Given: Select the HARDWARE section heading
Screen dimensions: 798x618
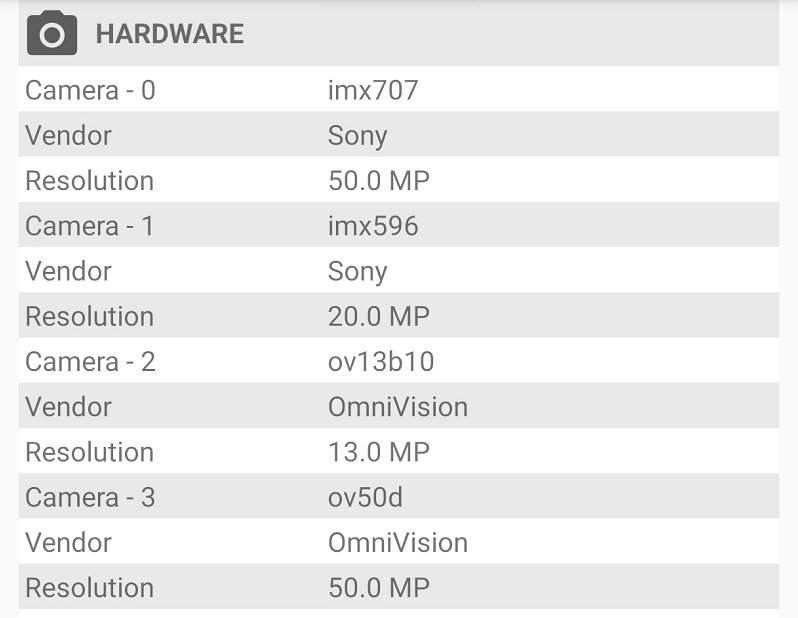Looking at the screenshot, I should click(x=169, y=34).
